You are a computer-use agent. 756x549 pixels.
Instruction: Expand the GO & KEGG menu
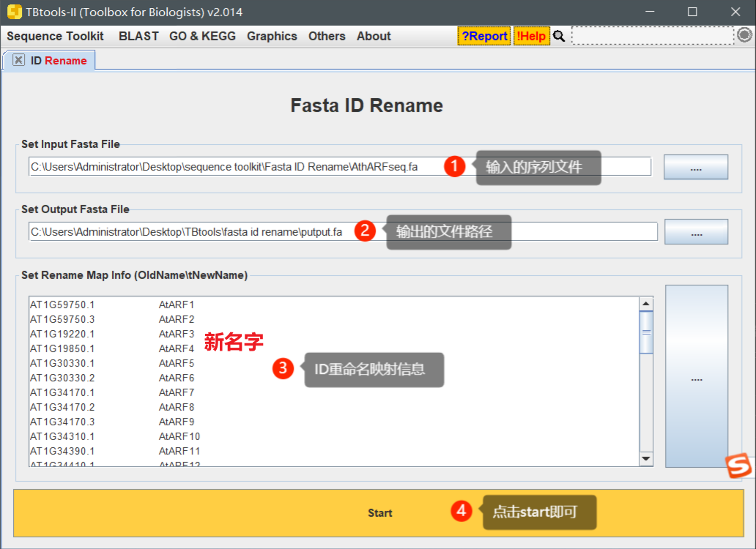[x=202, y=36]
